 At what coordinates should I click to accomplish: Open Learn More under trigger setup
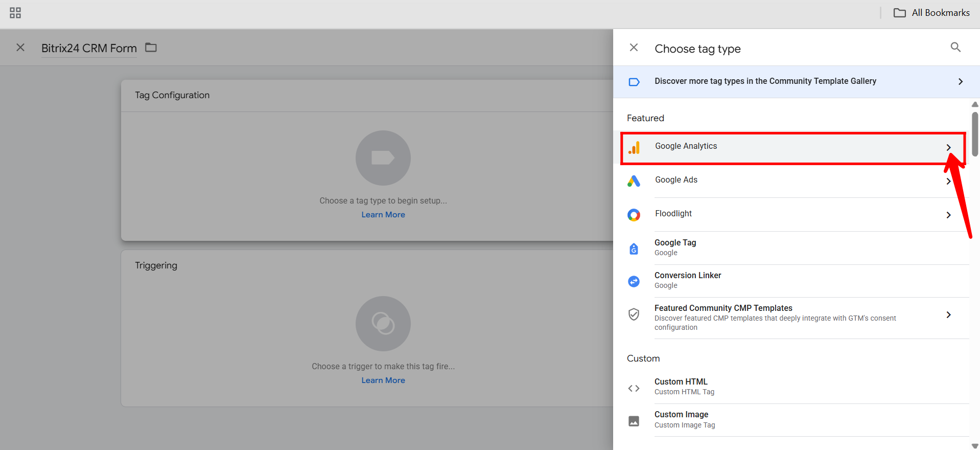(x=383, y=380)
